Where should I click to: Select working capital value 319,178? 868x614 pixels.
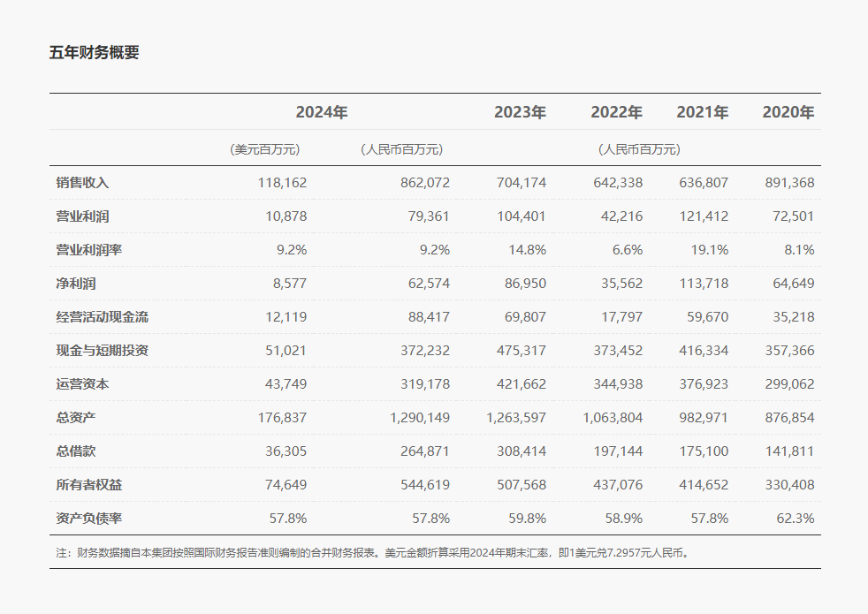tap(425, 384)
